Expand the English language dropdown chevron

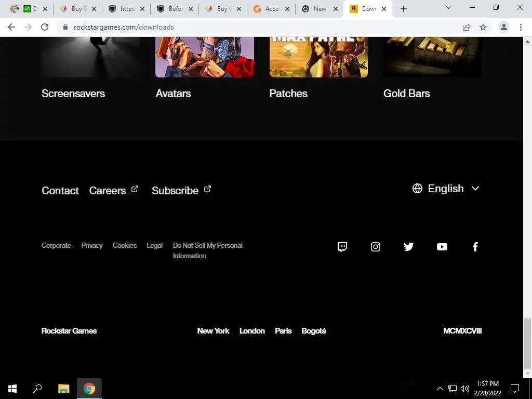[x=475, y=188]
